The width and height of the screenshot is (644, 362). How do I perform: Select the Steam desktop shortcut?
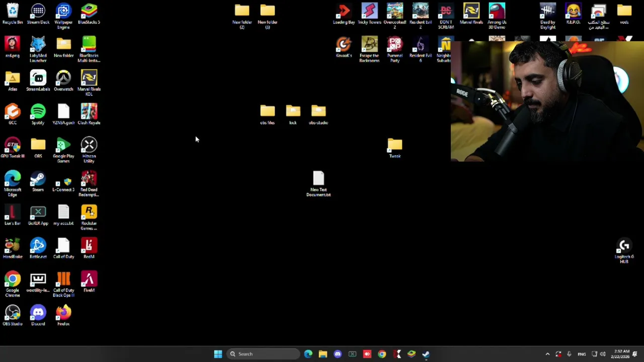tap(38, 182)
